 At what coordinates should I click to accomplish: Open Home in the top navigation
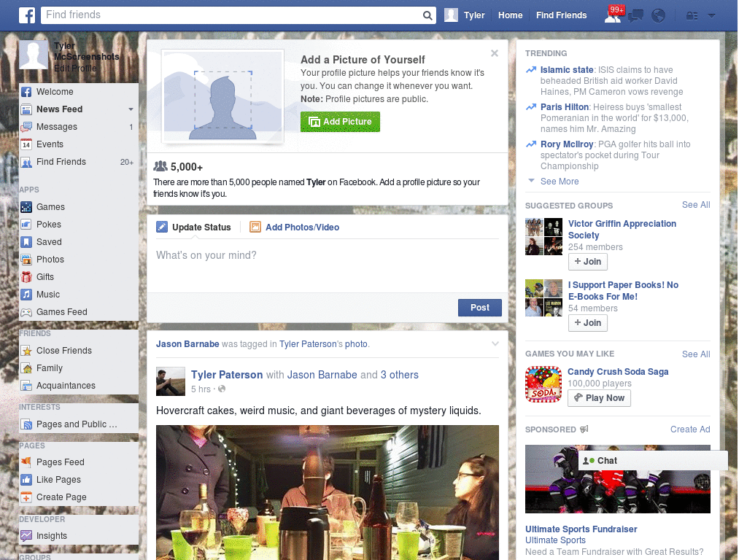click(510, 15)
